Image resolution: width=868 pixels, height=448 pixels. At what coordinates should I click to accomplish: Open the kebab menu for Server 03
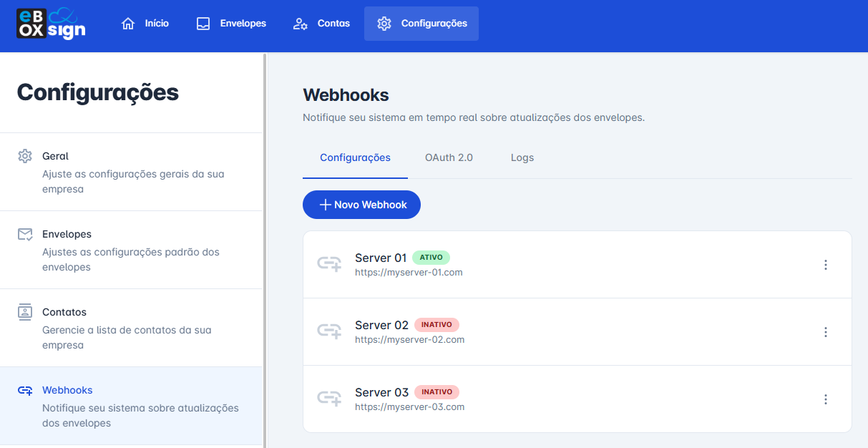point(826,399)
